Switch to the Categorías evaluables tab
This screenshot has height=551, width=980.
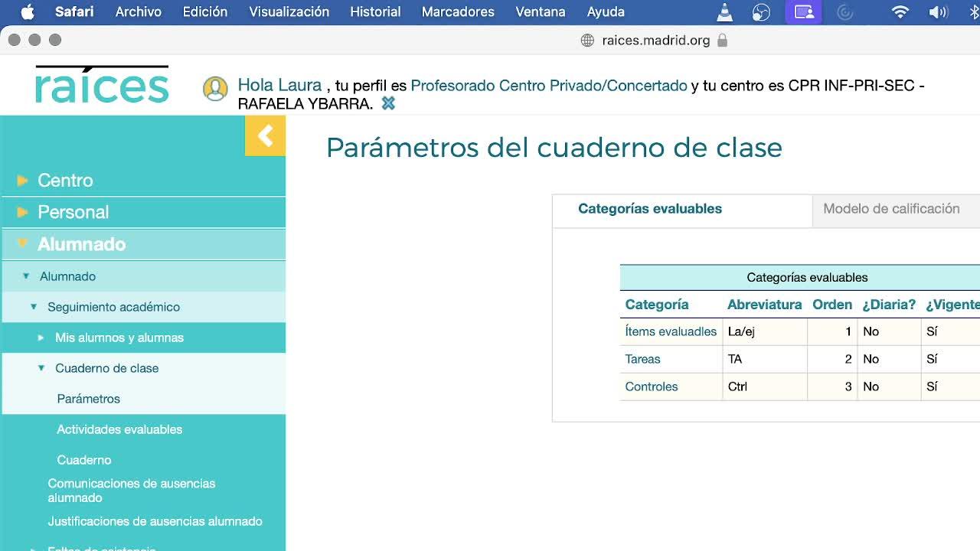tap(682, 210)
